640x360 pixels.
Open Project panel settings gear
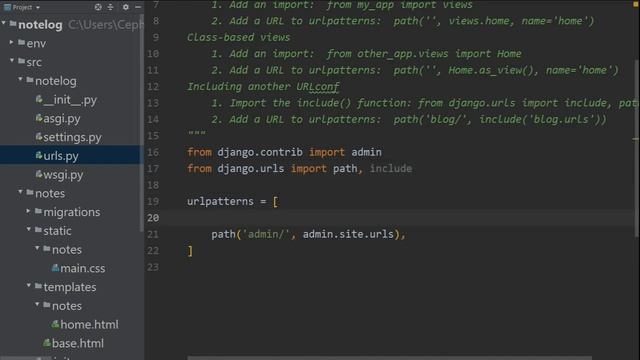click(x=126, y=7)
